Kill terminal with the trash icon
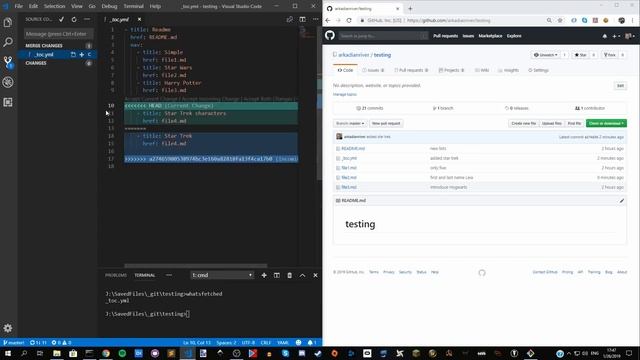Screen dimensions: 640x360 pos(289,275)
